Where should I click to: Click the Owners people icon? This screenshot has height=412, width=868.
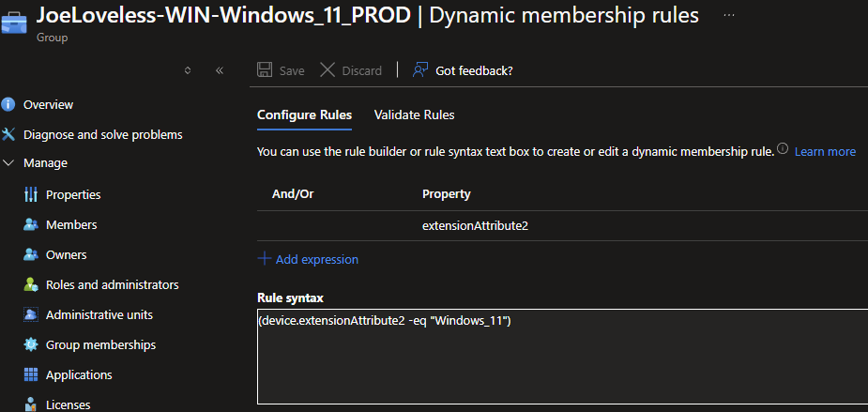point(30,254)
